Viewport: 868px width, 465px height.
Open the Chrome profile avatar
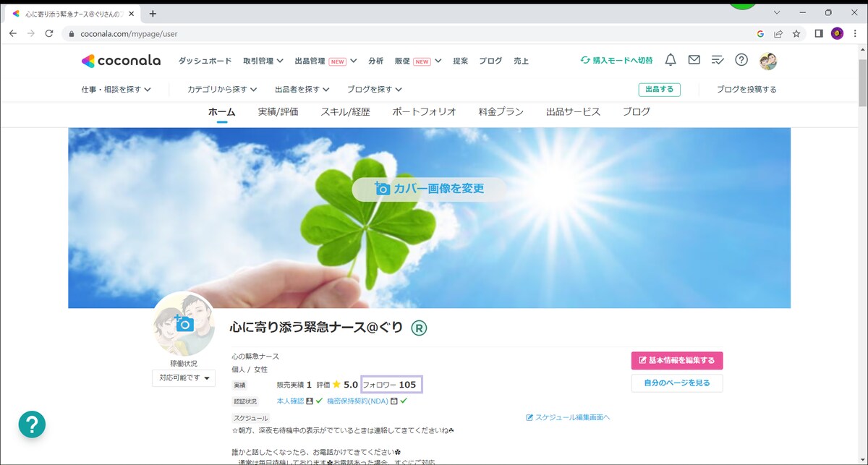837,33
